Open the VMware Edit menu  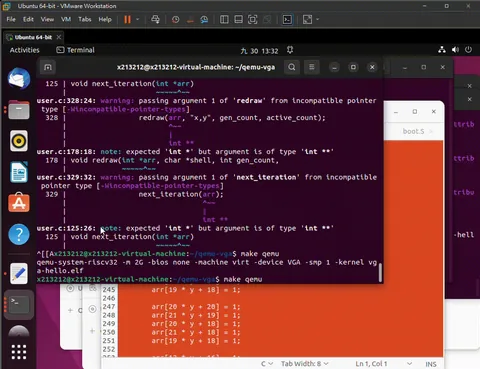tap(28, 19)
